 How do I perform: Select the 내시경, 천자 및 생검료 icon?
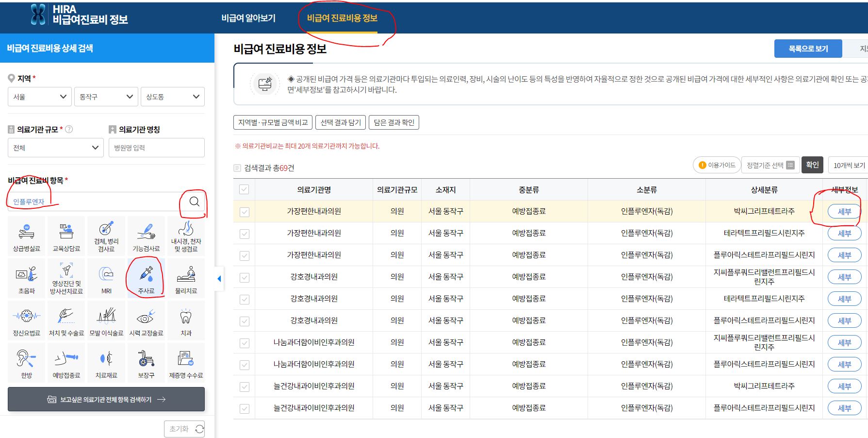186,236
